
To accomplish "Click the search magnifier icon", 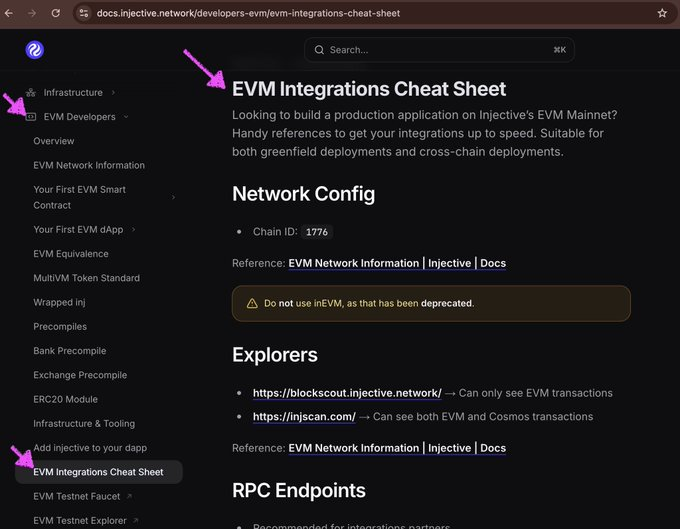I will pyautogui.click(x=319, y=50).
